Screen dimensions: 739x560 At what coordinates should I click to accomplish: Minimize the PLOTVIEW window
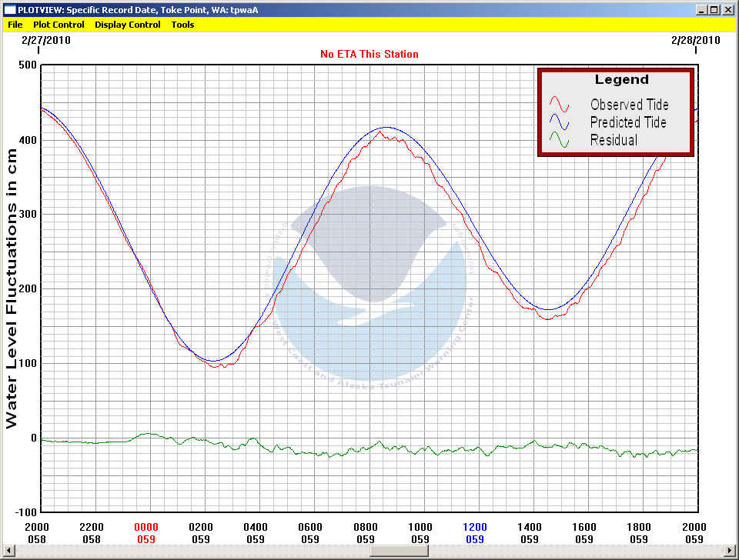tap(701, 9)
